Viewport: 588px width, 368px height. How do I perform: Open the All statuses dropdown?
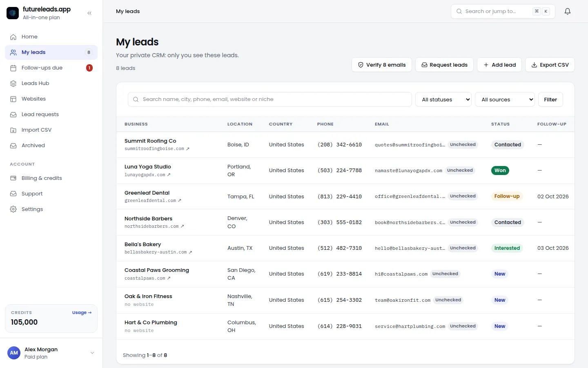[443, 99]
